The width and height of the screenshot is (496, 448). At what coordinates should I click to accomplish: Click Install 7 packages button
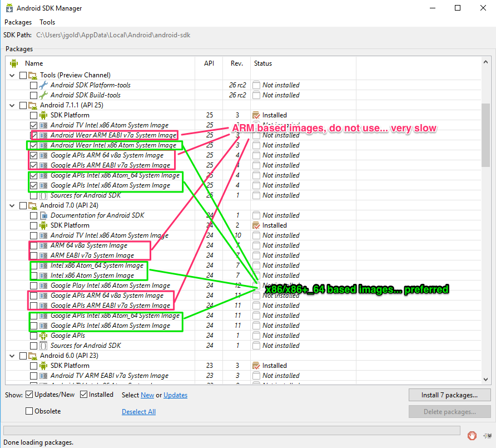point(449,395)
